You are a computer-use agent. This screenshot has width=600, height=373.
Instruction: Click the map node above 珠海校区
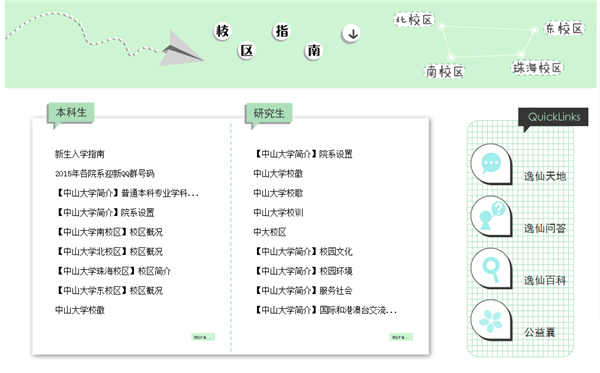point(521,54)
